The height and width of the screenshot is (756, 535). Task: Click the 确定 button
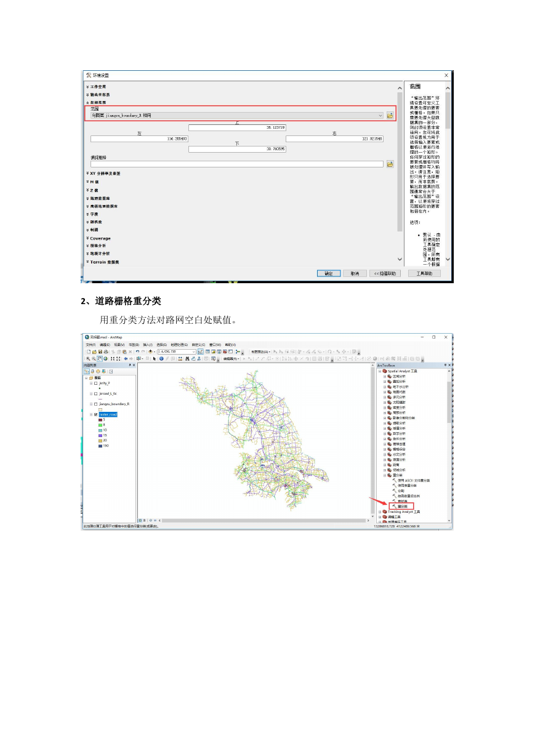pos(329,273)
